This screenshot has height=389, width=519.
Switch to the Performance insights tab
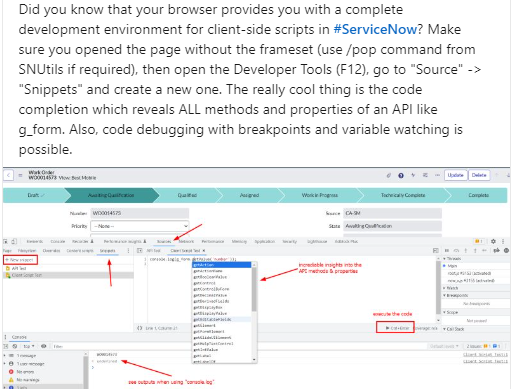tap(124, 241)
